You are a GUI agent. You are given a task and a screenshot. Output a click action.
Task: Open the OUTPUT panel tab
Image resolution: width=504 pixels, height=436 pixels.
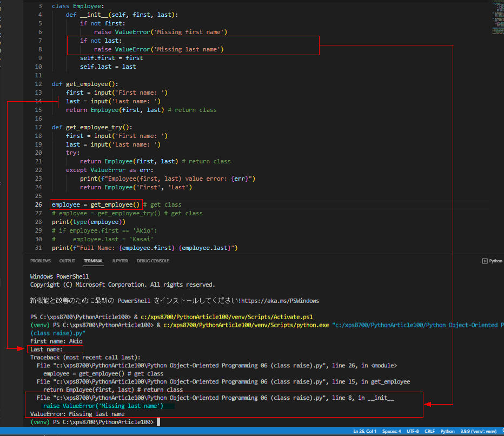pos(67,261)
